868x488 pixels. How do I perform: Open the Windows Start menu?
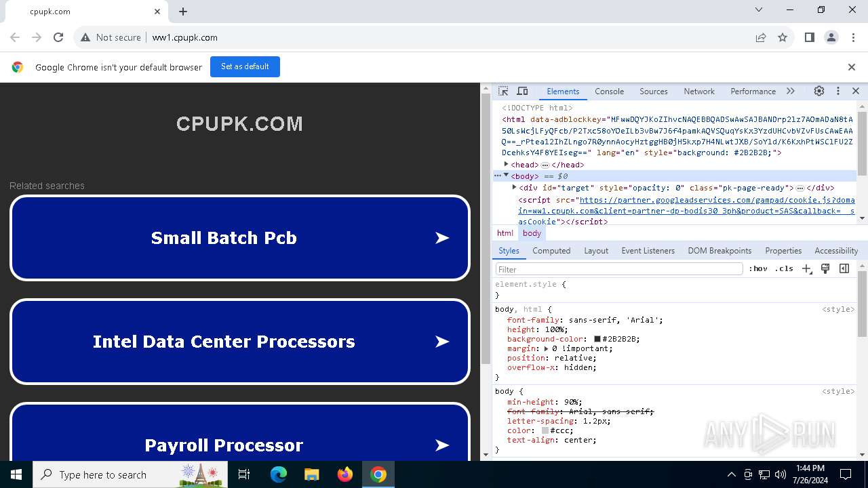pos(16,474)
